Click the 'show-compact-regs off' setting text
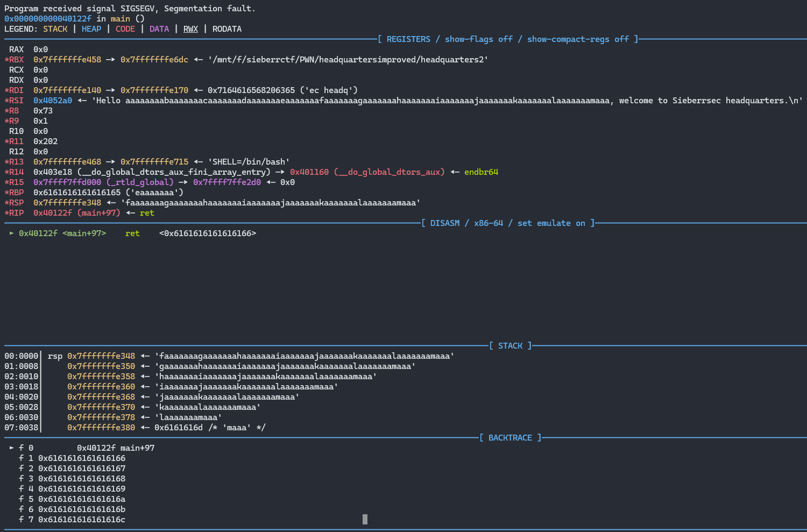The image size is (807, 532). pyautogui.click(x=577, y=39)
